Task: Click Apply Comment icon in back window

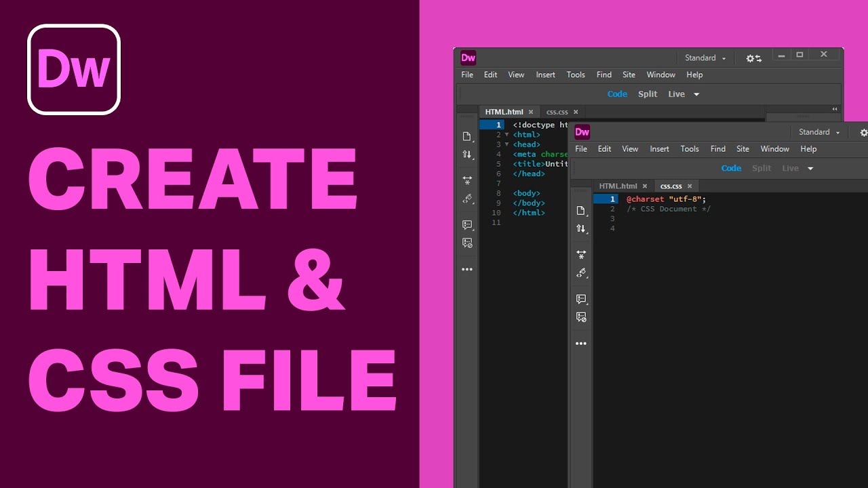Action: [x=467, y=224]
